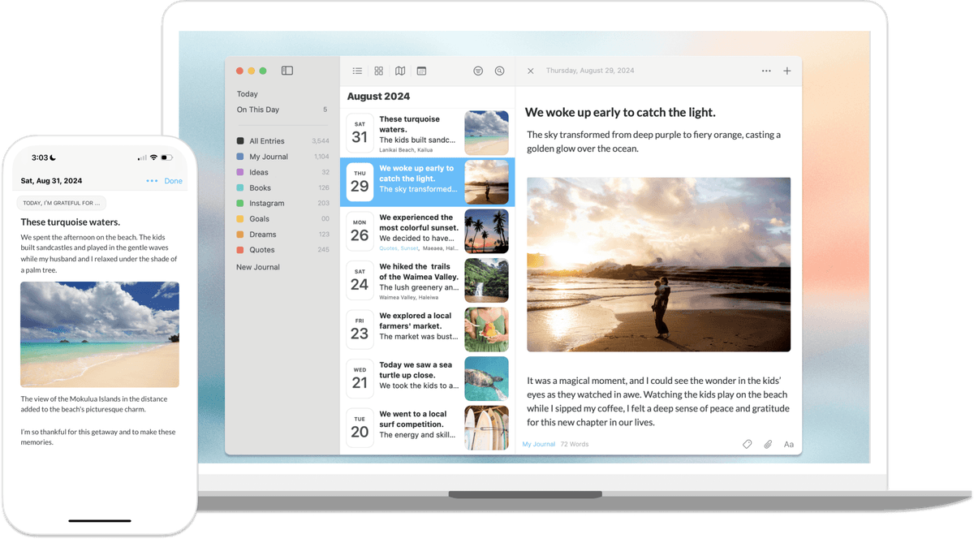The image size is (974, 560).
Task: Open the SAT 31 turquoise waters entry
Action: click(428, 133)
